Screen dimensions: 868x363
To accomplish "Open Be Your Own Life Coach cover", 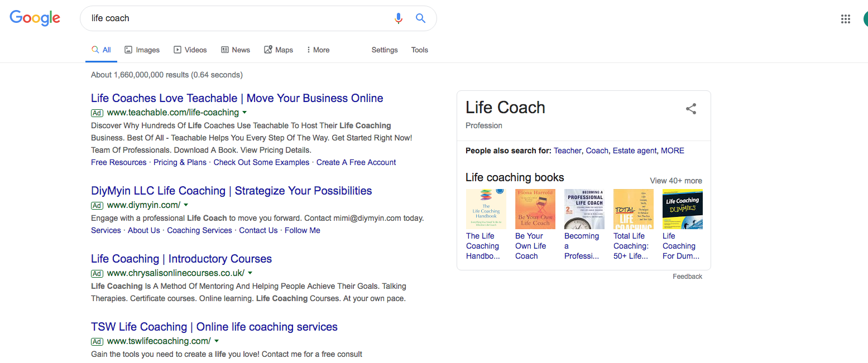I will (x=535, y=209).
